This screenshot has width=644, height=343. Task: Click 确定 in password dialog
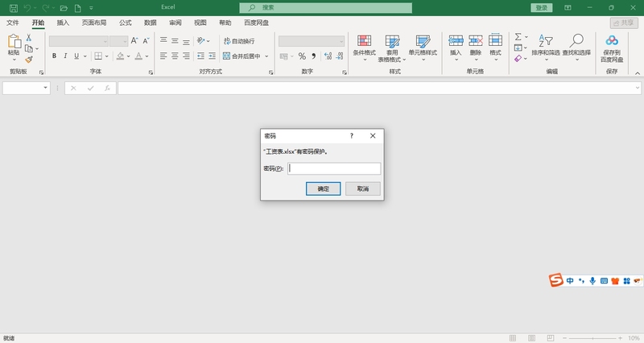point(324,188)
